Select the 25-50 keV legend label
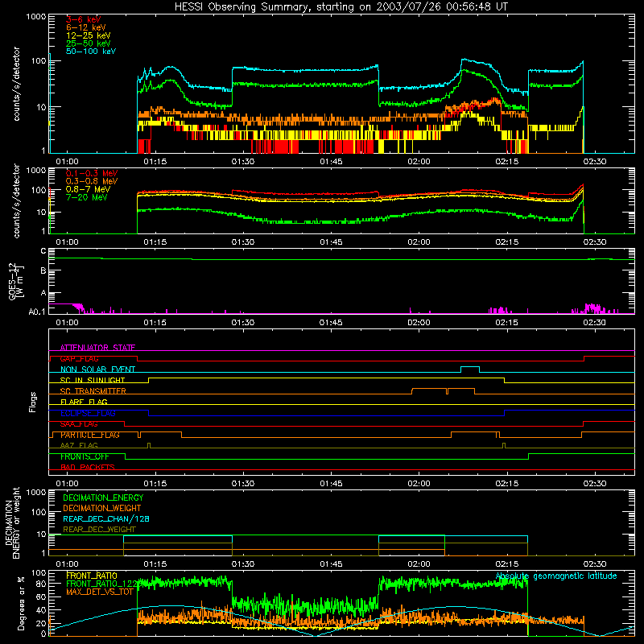 click(89, 43)
